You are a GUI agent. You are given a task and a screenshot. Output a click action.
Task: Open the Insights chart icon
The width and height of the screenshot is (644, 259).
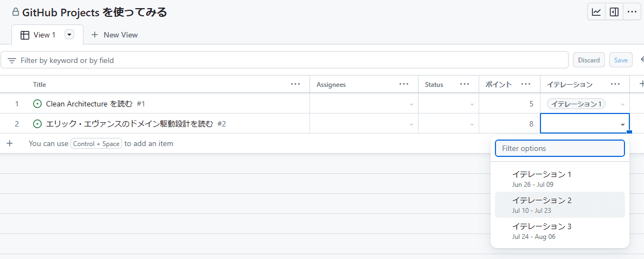pyautogui.click(x=596, y=12)
